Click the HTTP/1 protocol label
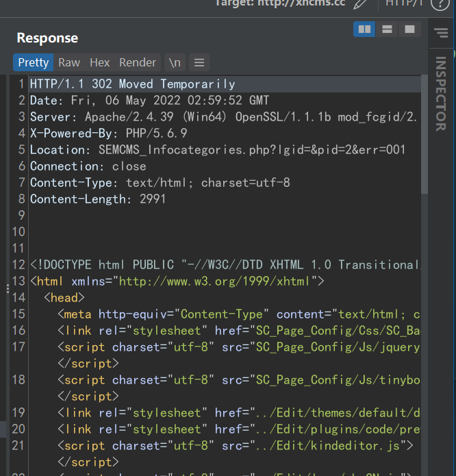The width and height of the screenshot is (456, 476). pyautogui.click(x=404, y=3)
